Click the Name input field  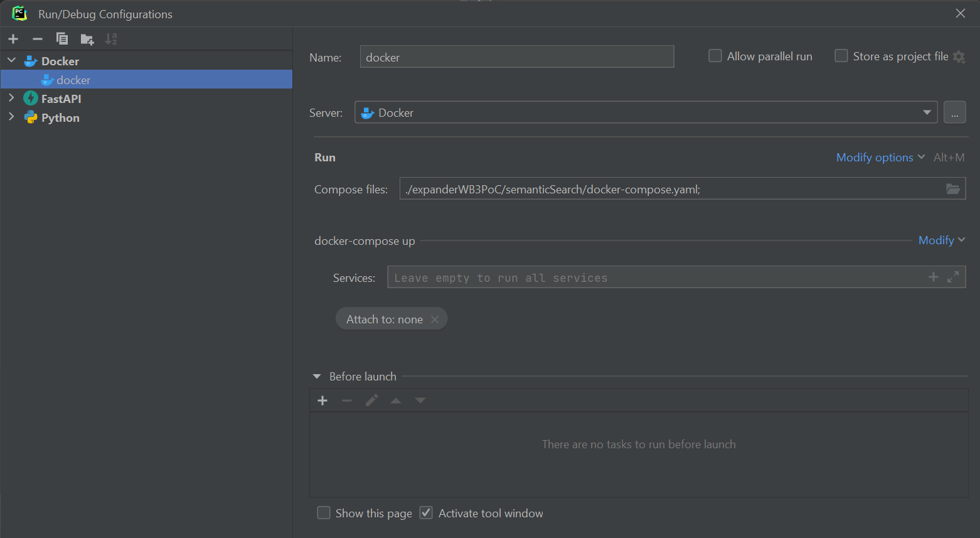pos(517,56)
